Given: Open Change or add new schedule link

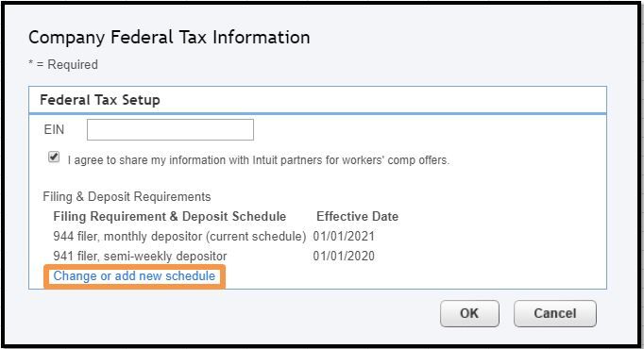Looking at the screenshot, I should 134,276.
